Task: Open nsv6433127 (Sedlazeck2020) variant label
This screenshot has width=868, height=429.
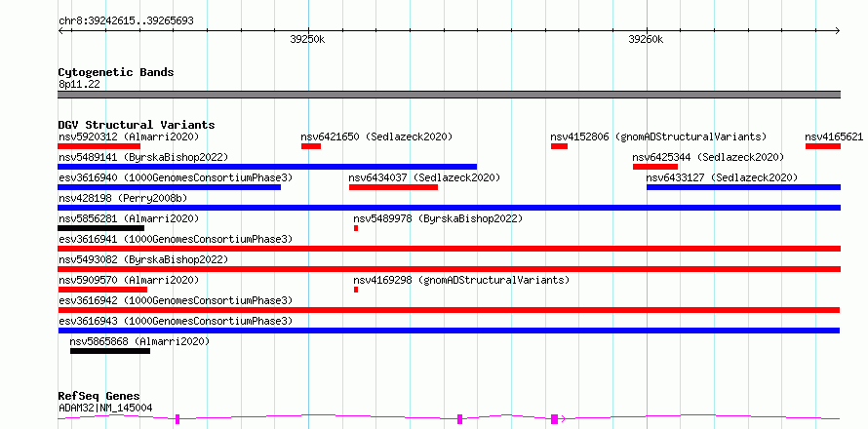Action: coord(722,177)
